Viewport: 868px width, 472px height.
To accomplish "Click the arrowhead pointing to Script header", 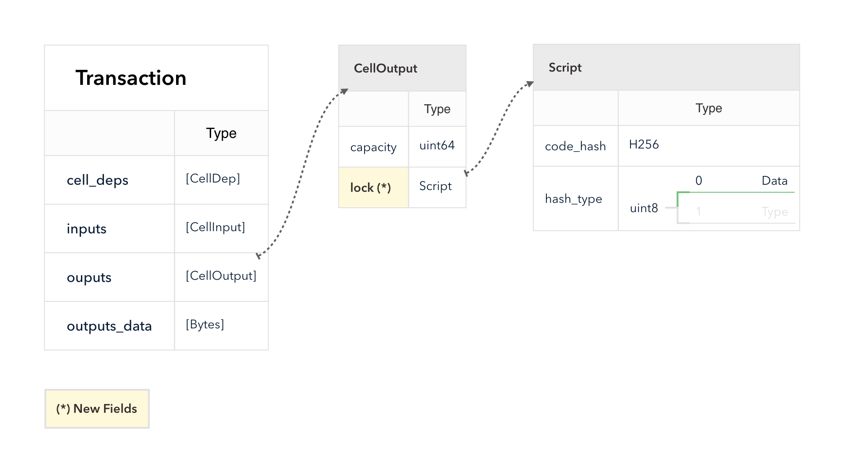I will 530,84.
